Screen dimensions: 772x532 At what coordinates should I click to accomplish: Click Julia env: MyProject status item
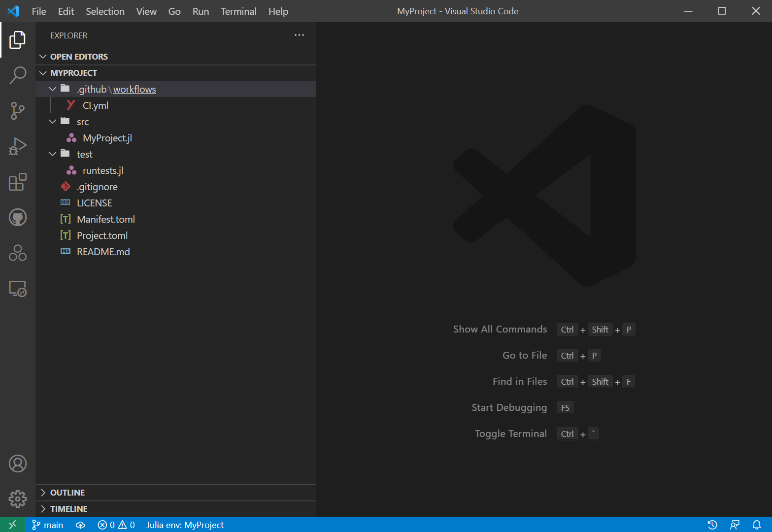(185, 525)
